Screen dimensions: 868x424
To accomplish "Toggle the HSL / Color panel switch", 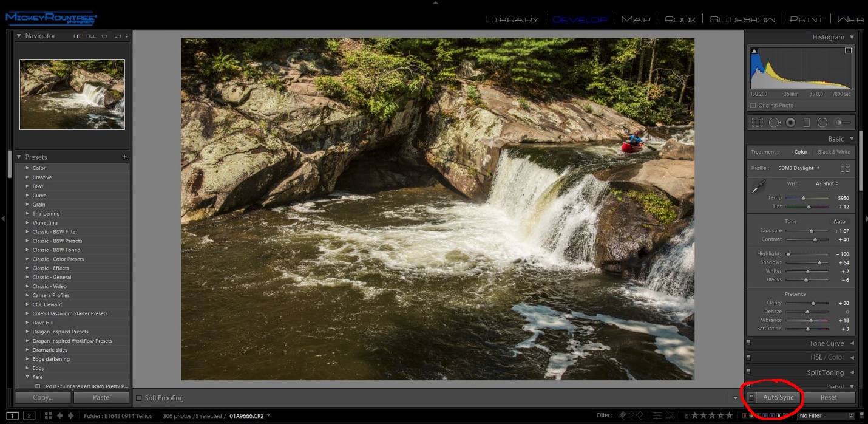I will tap(749, 358).
